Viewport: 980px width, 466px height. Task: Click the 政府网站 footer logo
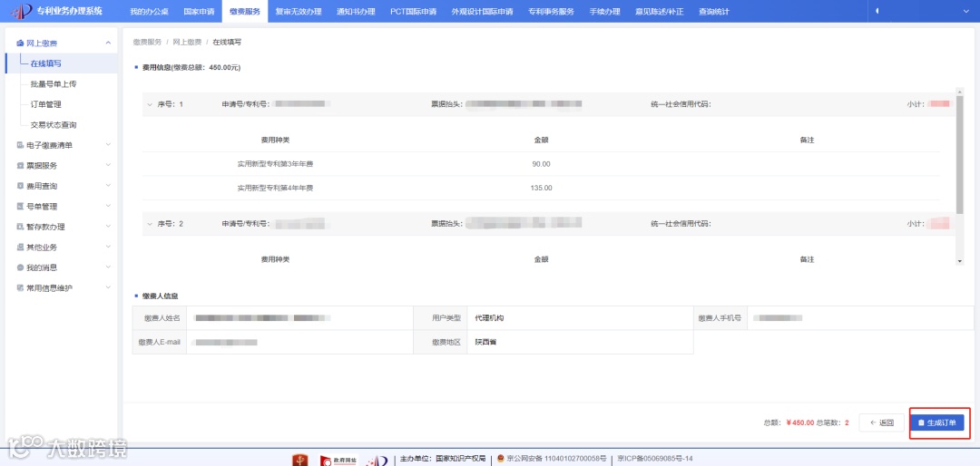[338, 460]
